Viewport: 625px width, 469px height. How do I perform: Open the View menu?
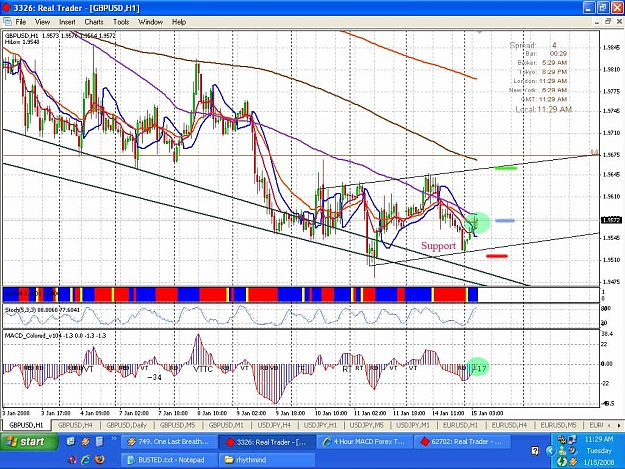pyautogui.click(x=42, y=22)
